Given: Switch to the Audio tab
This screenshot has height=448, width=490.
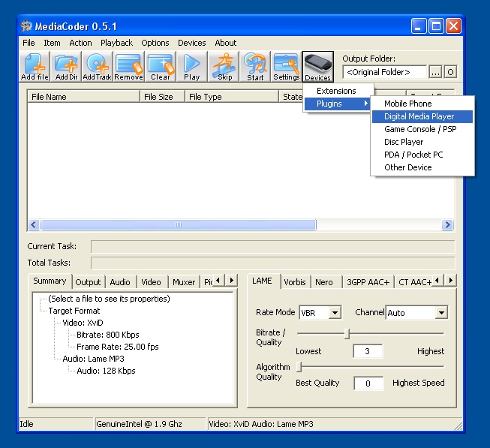Looking at the screenshot, I should pos(120,282).
